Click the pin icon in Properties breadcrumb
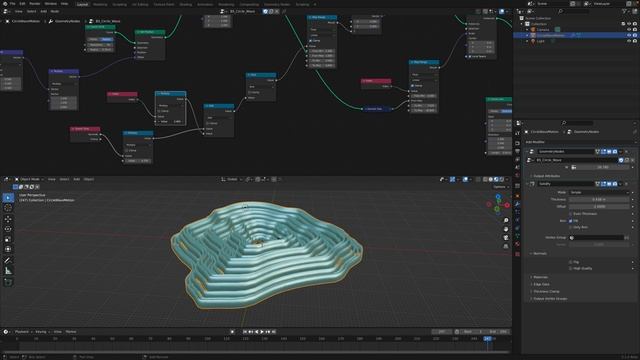Screen dimensions: 640x360 634,132
